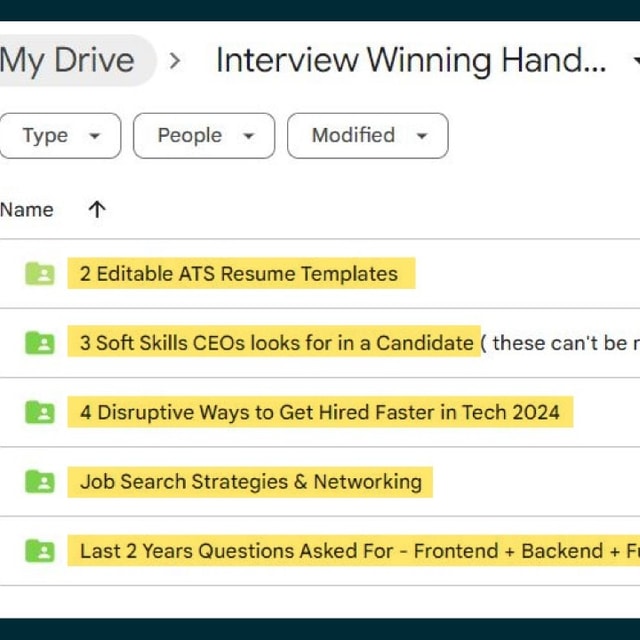Sort files by Name column header
Image resolution: width=640 pixels, height=640 pixels.
(x=27, y=210)
